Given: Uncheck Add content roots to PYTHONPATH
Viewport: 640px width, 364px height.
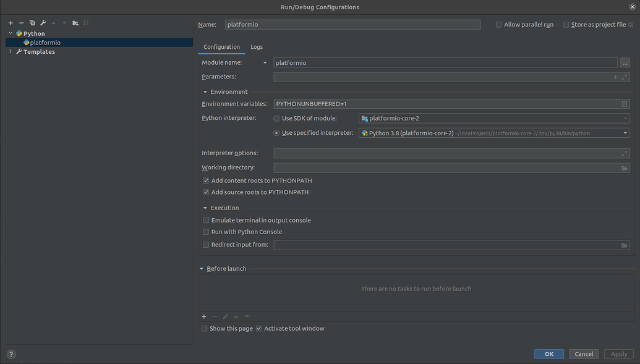Looking at the screenshot, I should tap(206, 180).
